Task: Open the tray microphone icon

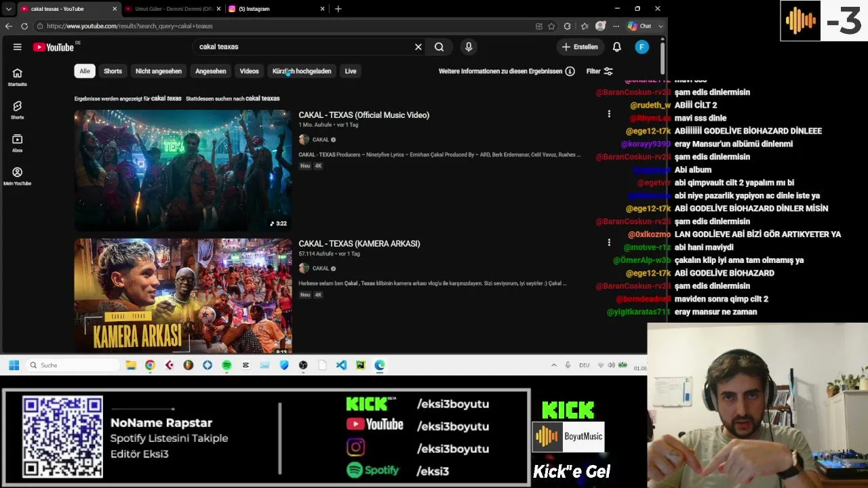Action: pyautogui.click(x=568, y=365)
